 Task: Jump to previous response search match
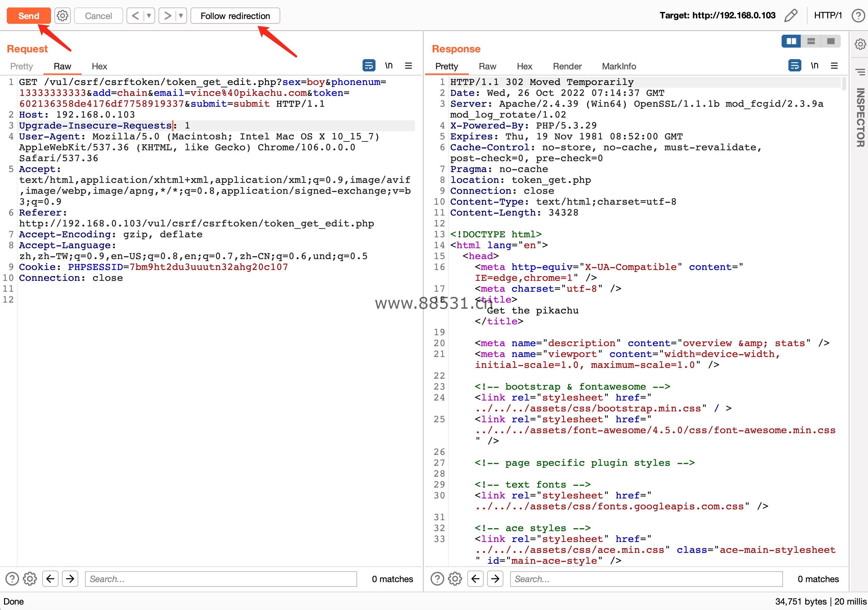pyautogui.click(x=475, y=579)
